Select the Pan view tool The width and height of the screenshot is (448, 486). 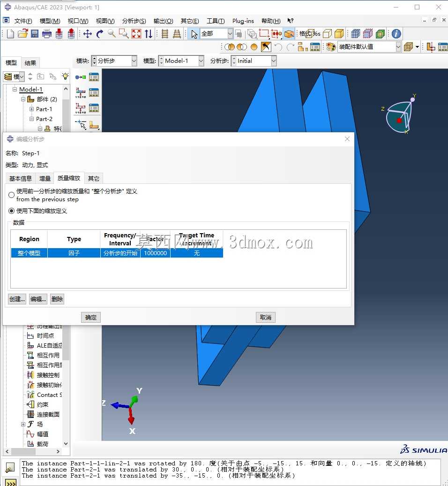[x=88, y=34]
